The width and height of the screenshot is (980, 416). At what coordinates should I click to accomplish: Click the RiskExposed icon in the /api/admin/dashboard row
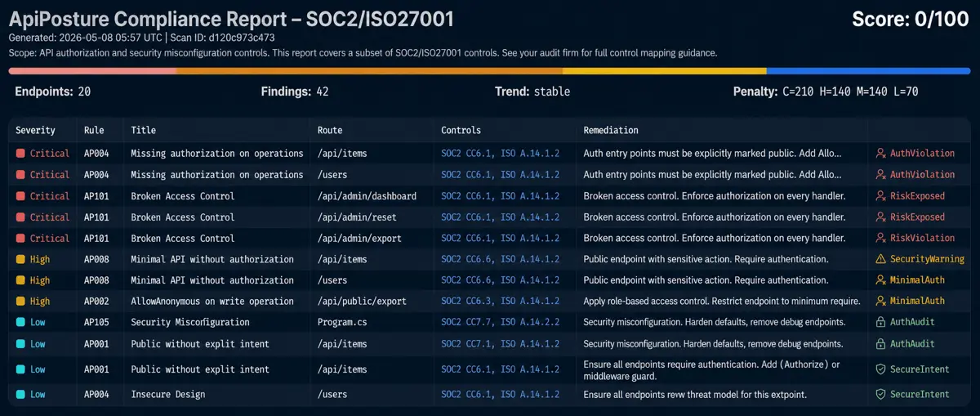pyautogui.click(x=880, y=195)
